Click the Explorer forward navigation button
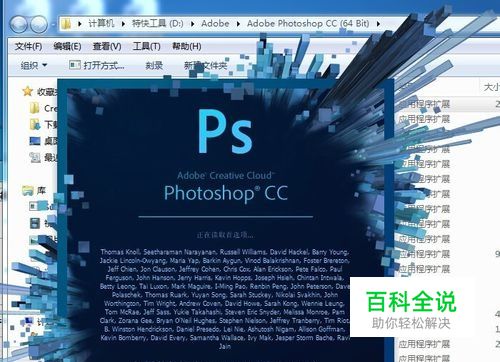Screen dimensions: 500x362 click(39, 24)
